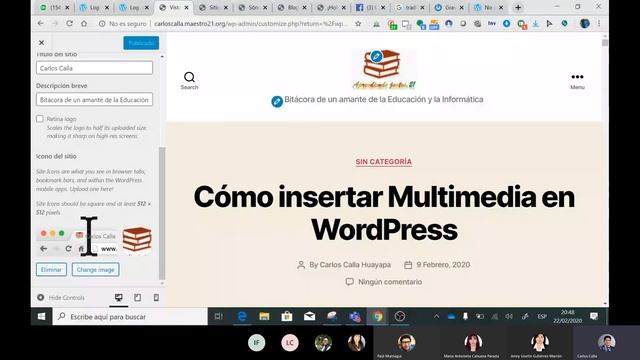Switch to the Blog browser tab
Viewport: 640px width, 360px height.
(290, 7)
